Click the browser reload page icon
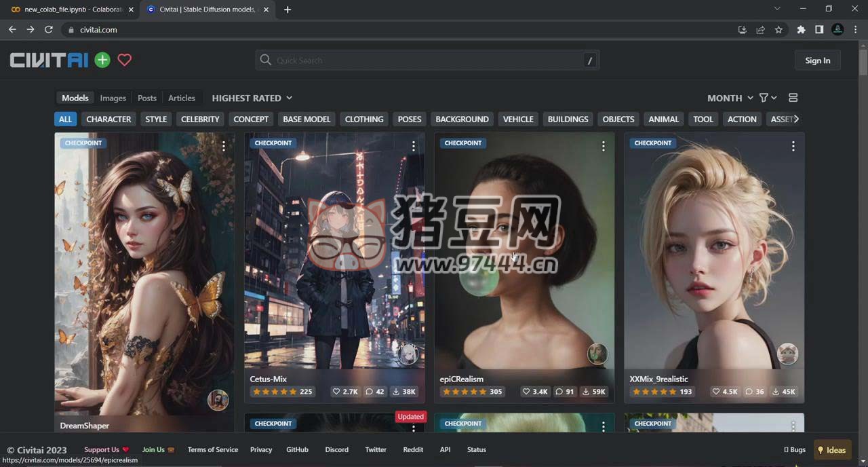This screenshot has height=467, width=868. tap(49, 29)
